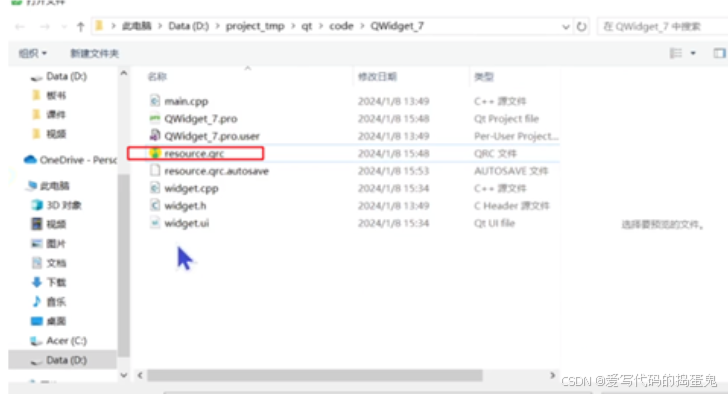The height and width of the screenshot is (394, 728).
Task: Click the resource.qrc file icon
Action: 155,153
